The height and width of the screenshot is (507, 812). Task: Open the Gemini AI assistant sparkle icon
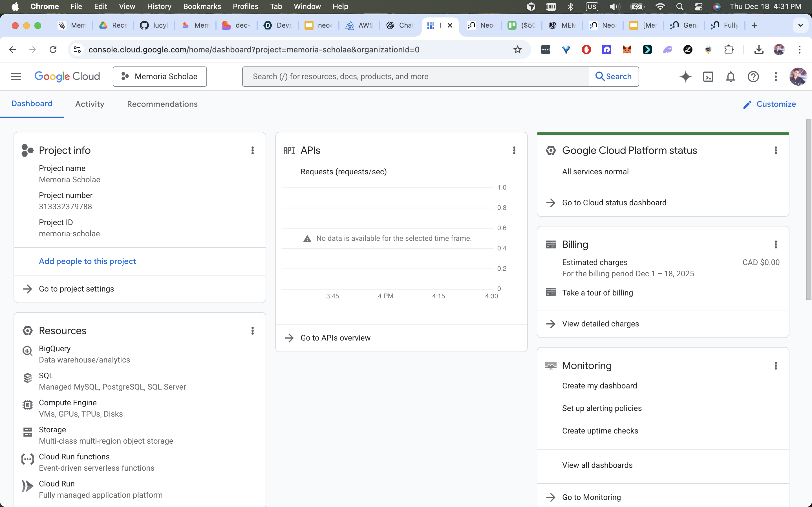click(685, 76)
